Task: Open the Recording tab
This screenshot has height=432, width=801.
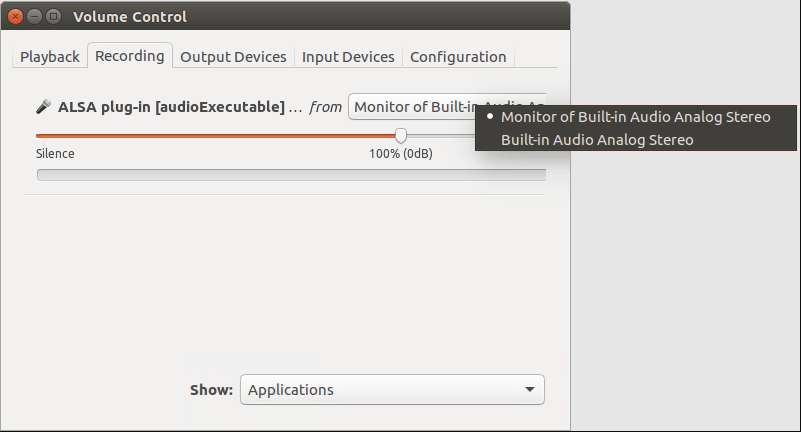Action: (x=130, y=56)
